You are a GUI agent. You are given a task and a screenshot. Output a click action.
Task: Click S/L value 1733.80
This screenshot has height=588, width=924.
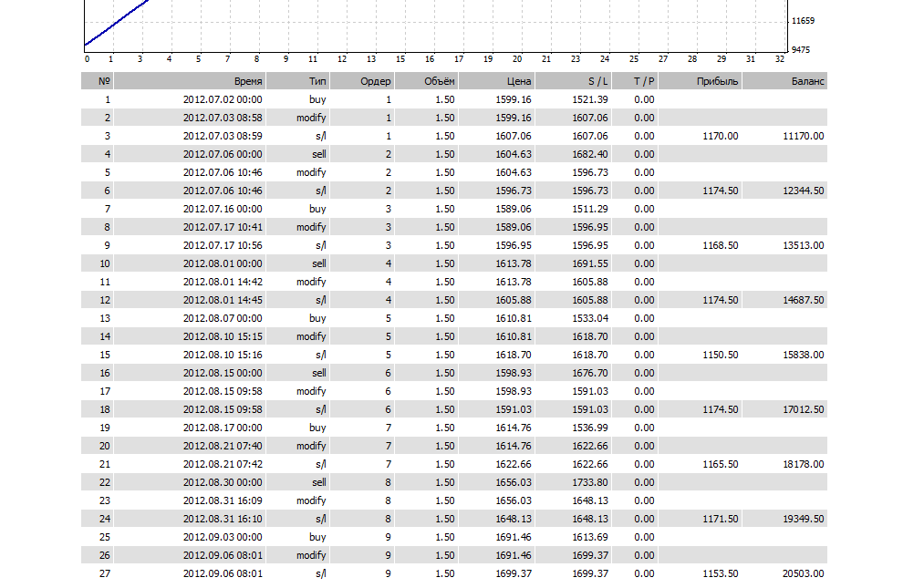click(x=590, y=483)
